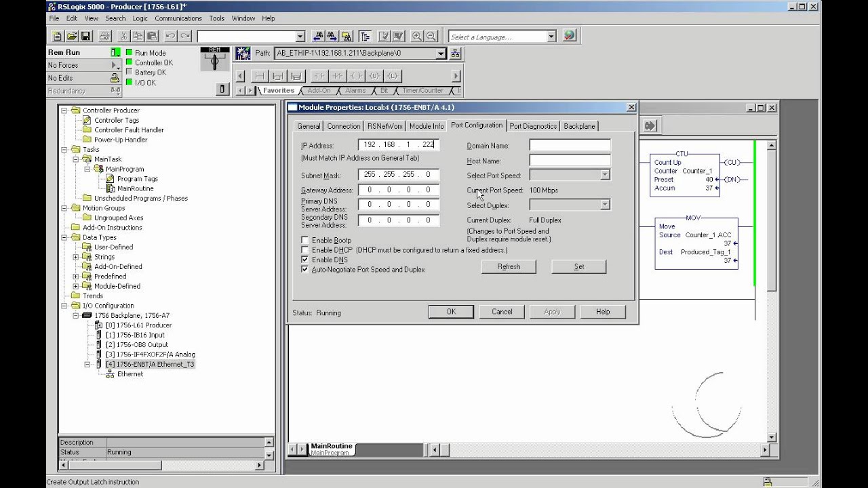Click the Paste toolbar icon
Screen dimensions: 868x488
click(x=153, y=37)
